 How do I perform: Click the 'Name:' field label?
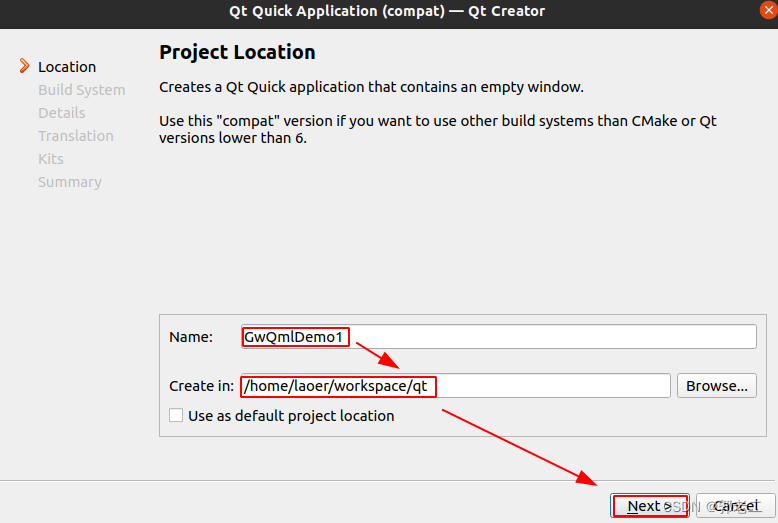click(x=191, y=337)
